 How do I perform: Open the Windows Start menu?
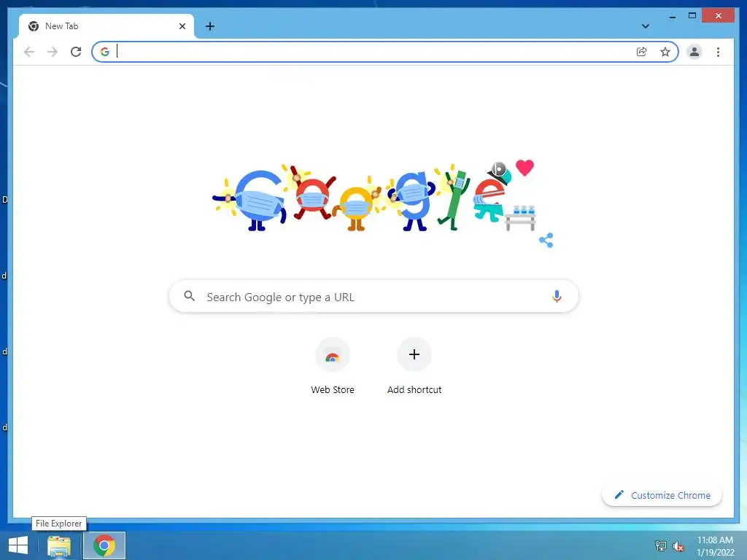pyautogui.click(x=18, y=545)
